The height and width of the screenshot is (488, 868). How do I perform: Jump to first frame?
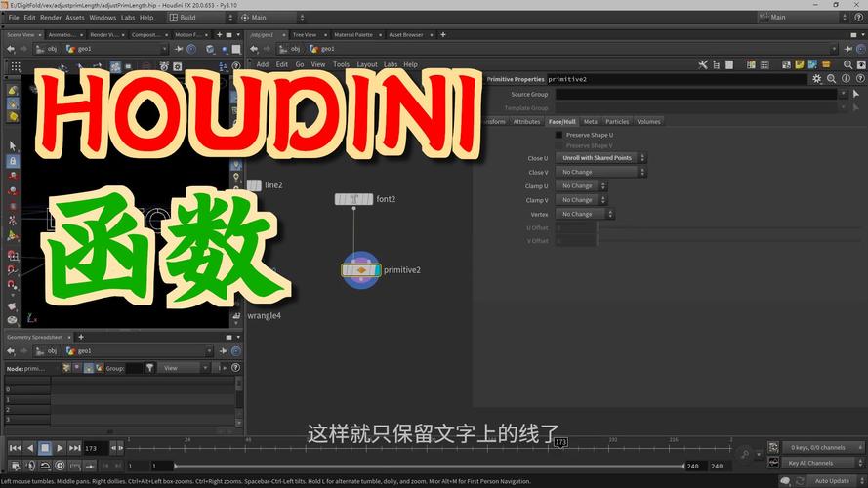pos(15,448)
